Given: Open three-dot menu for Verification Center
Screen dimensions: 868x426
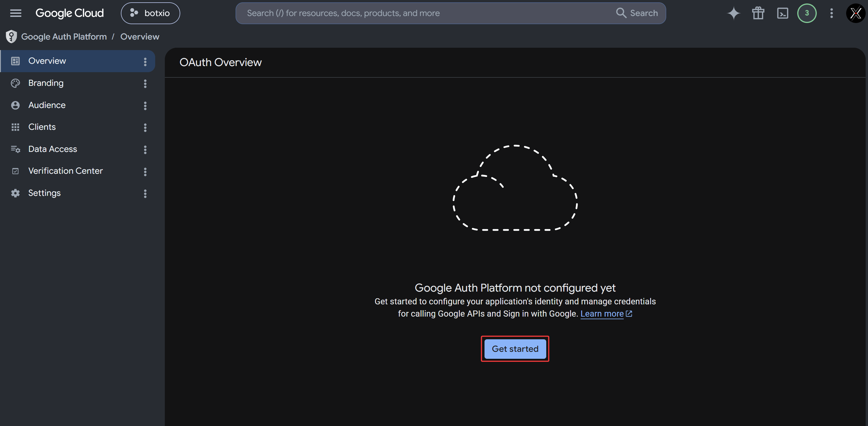Looking at the screenshot, I should point(145,172).
